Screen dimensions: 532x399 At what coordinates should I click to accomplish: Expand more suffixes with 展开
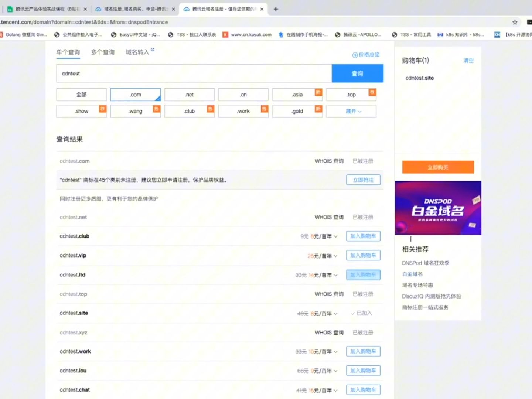tap(351, 111)
